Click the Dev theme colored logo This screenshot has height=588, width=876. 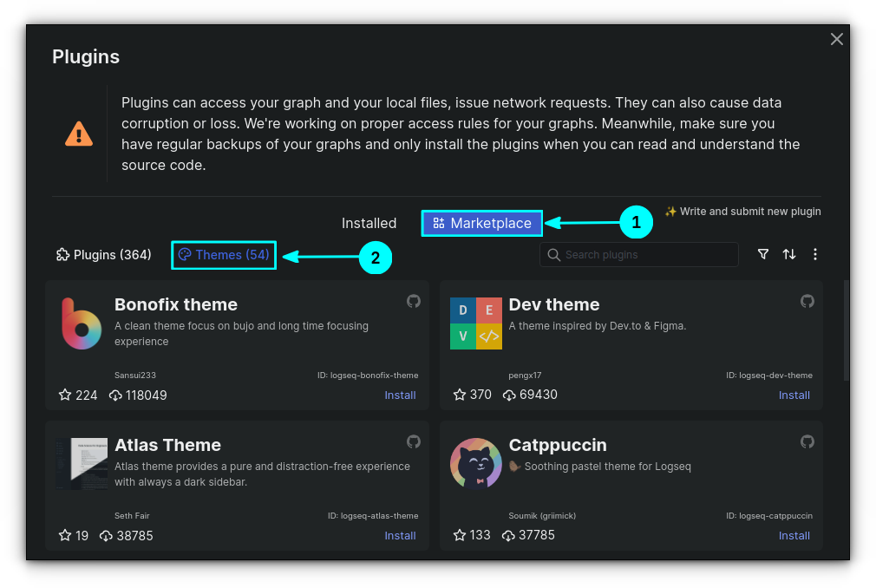point(476,323)
